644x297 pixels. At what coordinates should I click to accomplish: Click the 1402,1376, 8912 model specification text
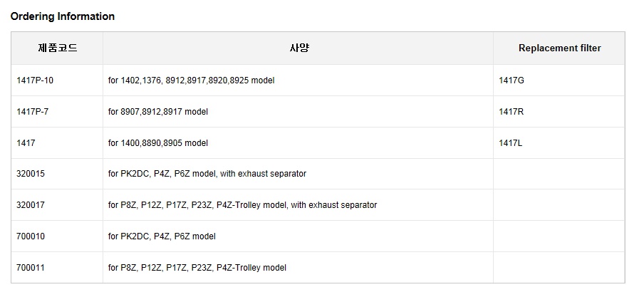191,80
